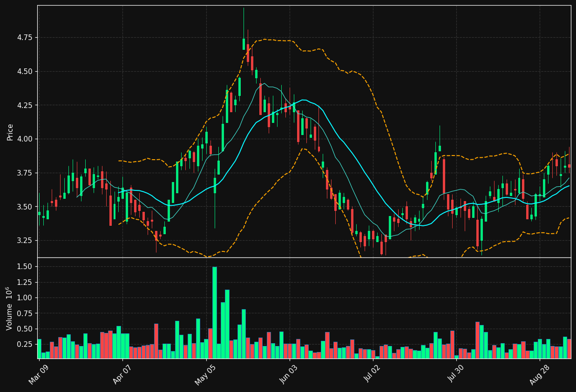Click the 1.25 volume tick label
This screenshot has width=576, height=392.
[24, 282]
